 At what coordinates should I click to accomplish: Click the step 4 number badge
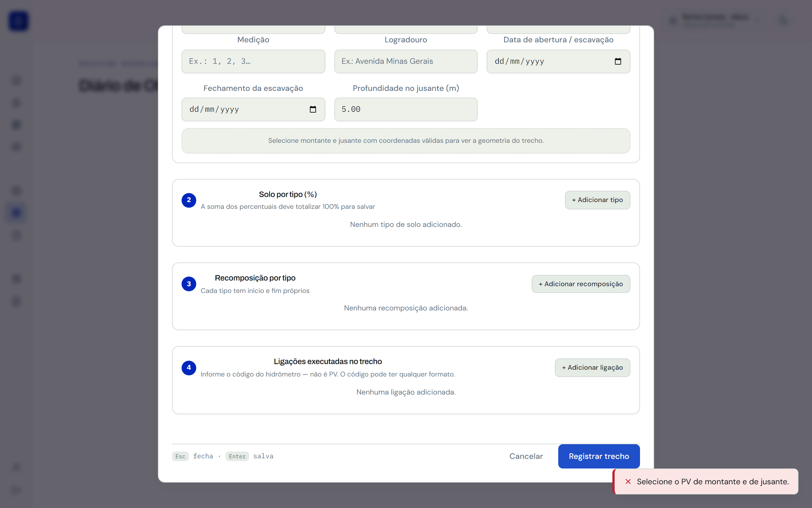(x=189, y=368)
